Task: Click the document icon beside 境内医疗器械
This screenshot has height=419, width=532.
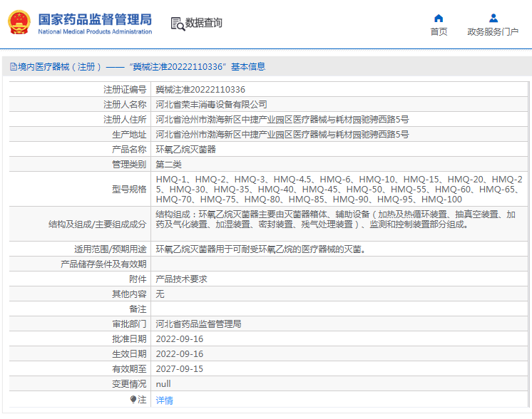Action: 14,67
